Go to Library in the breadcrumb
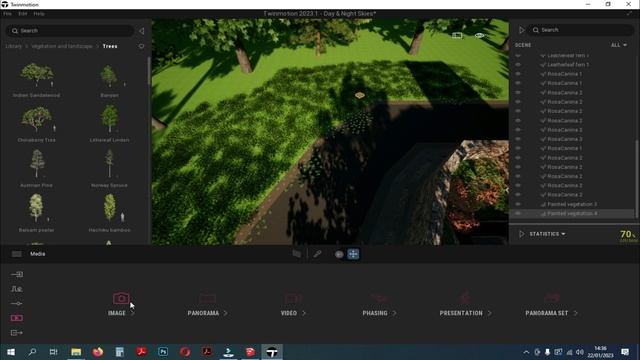The height and width of the screenshot is (360, 640). pos(13,46)
